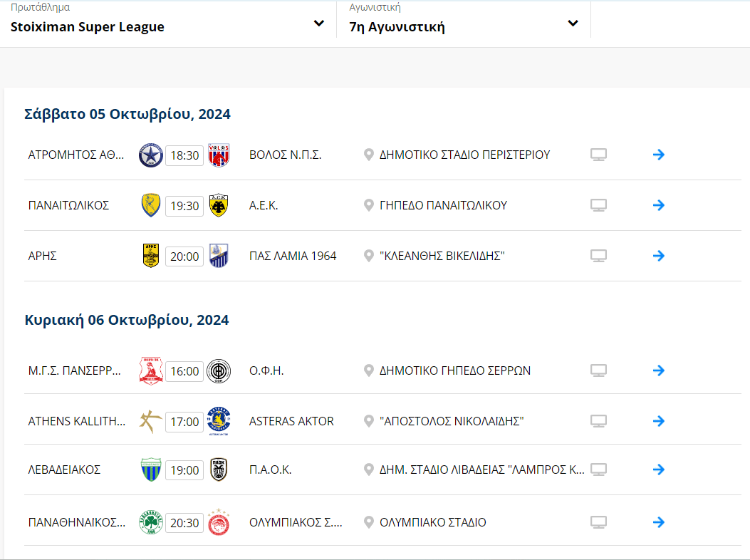Click the AEK team crest
This screenshot has height=560, width=750.
[x=218, y=206]
